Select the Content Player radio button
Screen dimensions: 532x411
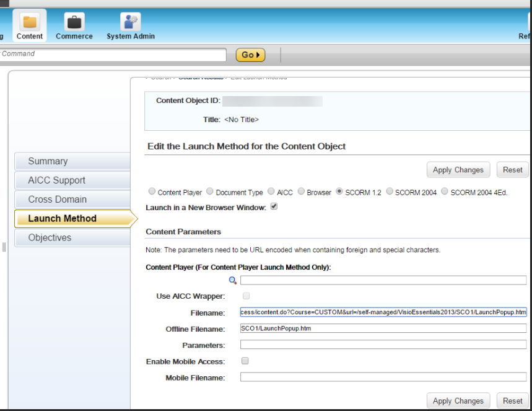pos(152,192)
